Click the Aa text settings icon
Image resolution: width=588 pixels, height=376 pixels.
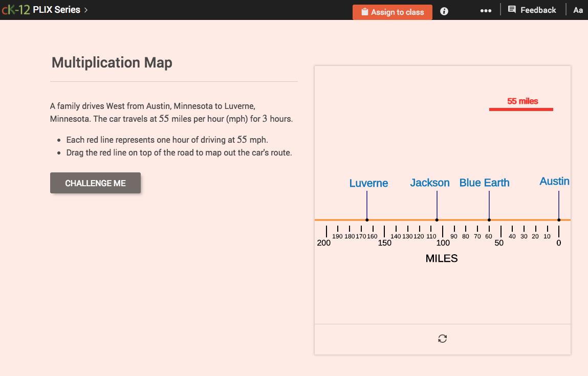578,10
